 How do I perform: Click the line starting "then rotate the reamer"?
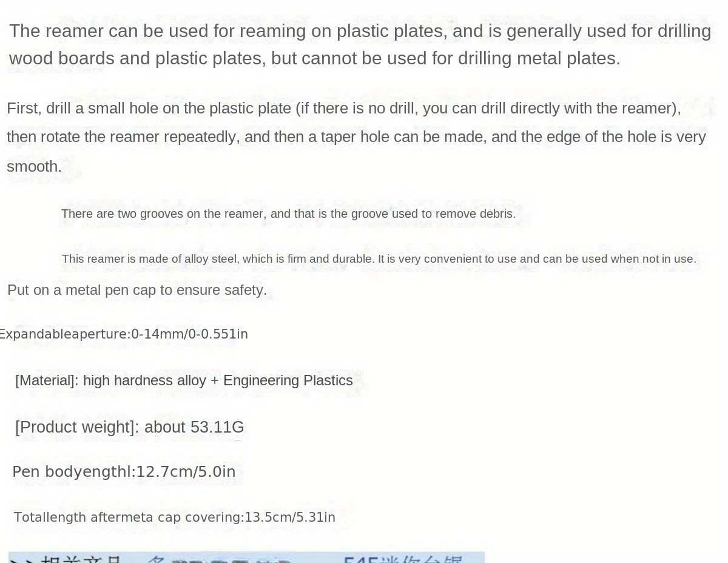(x=356, y=137)
